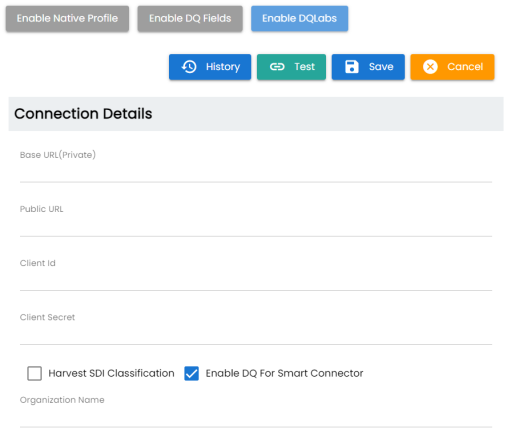Focus the Base URL(Private) field
This screenshot has width=511, height=437.
[x=256, y=172]
